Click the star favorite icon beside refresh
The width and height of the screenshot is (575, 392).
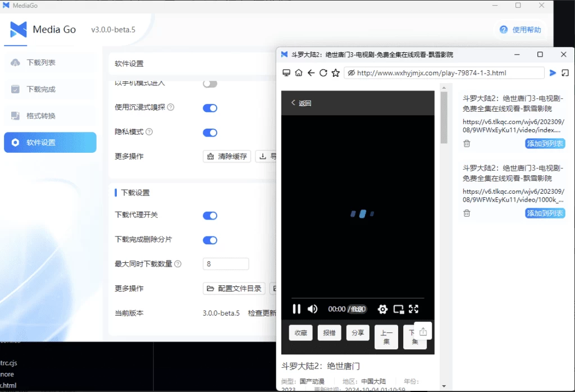pos(336,73)
